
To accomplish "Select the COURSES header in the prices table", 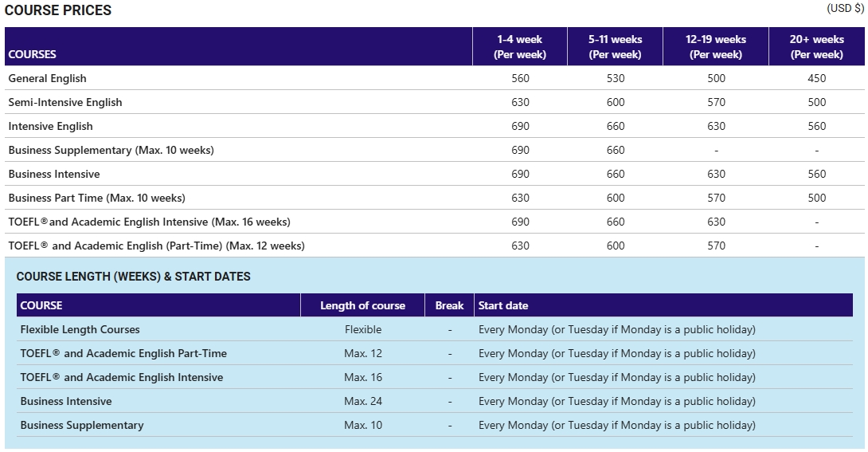I will pyautogui.click(x=32, y=54).
